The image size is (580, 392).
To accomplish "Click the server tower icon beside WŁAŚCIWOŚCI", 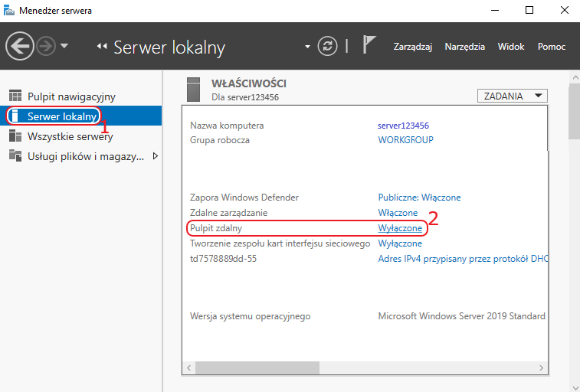I will 193,90.
